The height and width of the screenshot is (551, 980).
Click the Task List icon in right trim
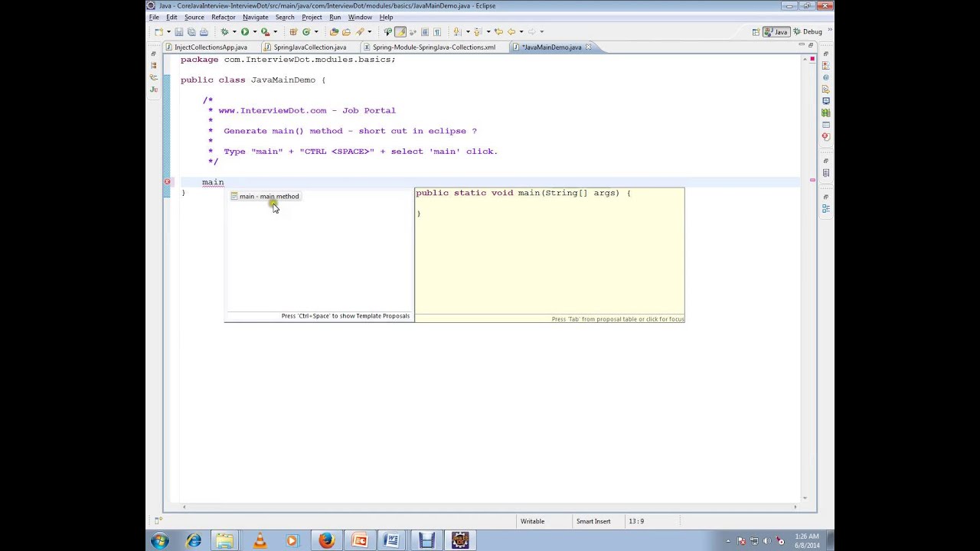coord(825,172)
